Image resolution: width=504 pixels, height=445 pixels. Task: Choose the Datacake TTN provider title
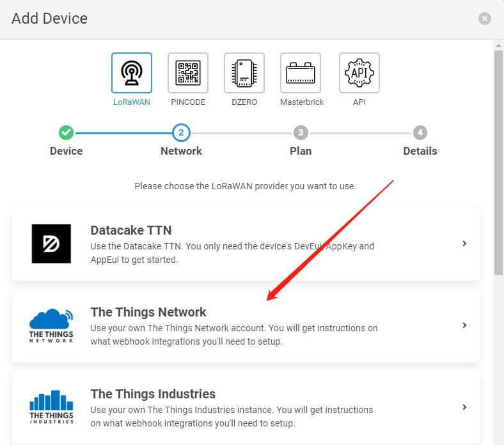pos(131,230)
